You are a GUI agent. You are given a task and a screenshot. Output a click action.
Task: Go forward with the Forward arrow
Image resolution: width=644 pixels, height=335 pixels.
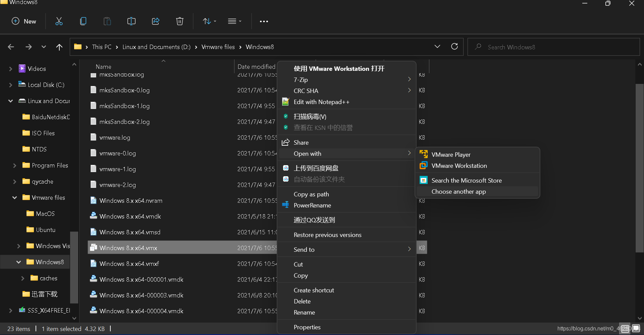29,47
